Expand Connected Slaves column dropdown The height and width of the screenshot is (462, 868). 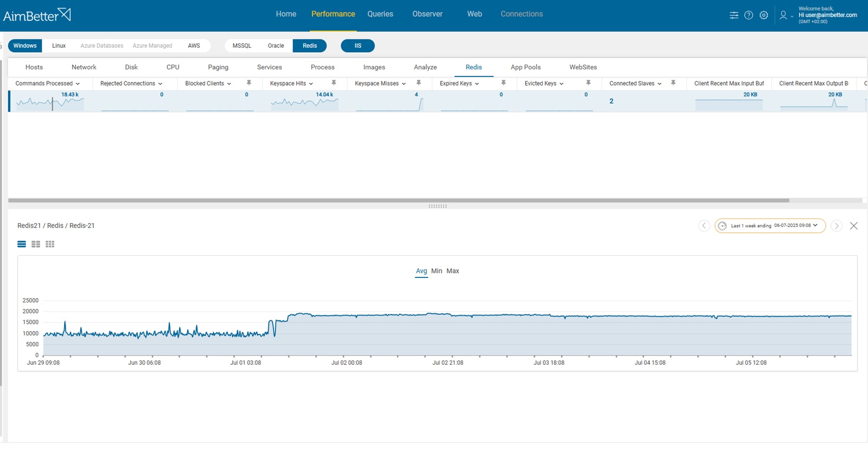pyautogui.click(x=659, y=84)
